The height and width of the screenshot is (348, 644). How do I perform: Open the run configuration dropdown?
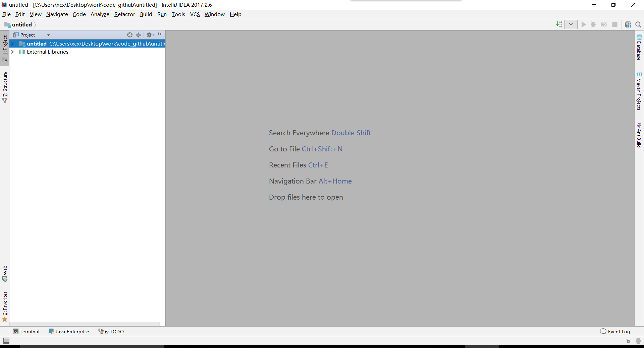tap(571, 24)
